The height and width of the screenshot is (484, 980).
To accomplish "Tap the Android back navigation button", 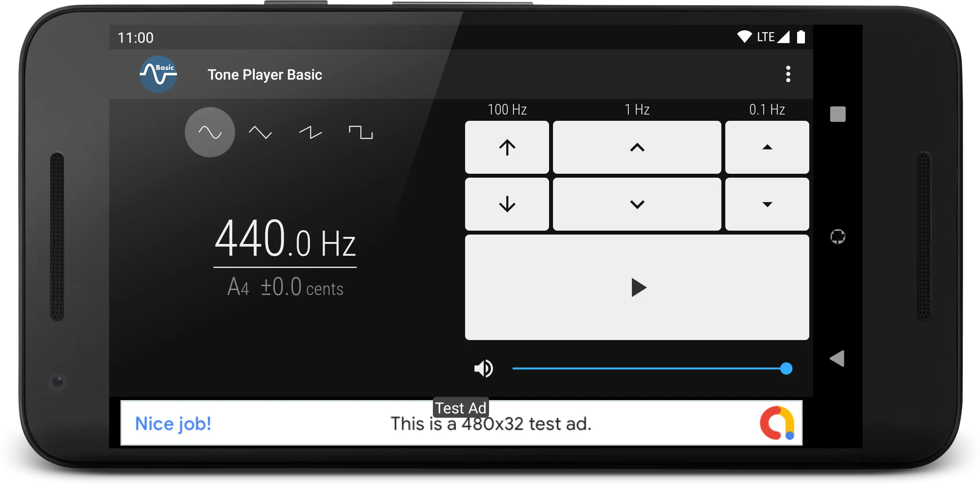I will pyautogui.click(x=837, y=358).
